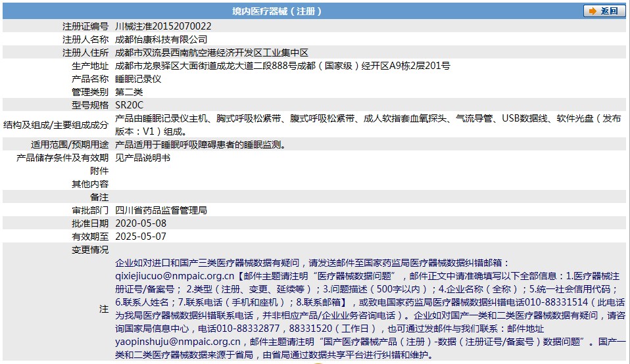
Task: Click email address yaopinshuju@nmpaic.org.cn
Action: tap(178, 342)
